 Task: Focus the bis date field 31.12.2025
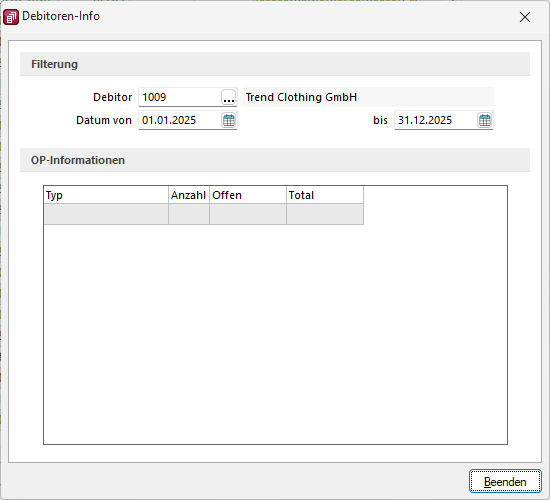pos(436,120)
